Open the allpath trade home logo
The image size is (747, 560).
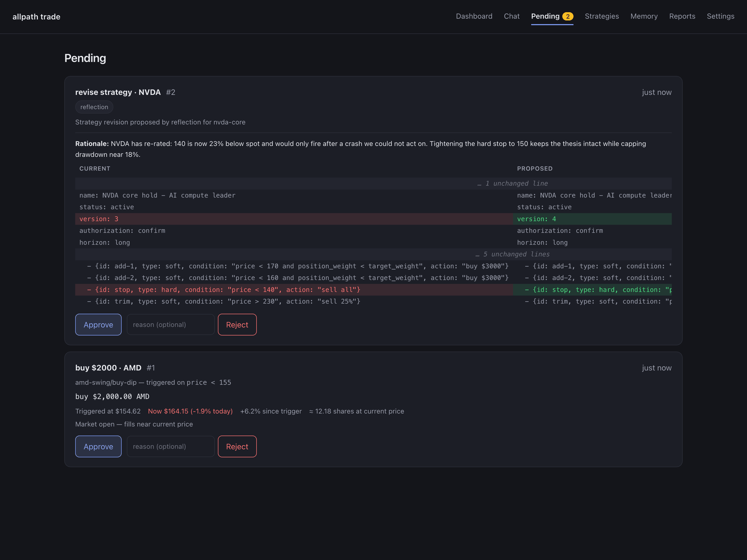point(37,17)
